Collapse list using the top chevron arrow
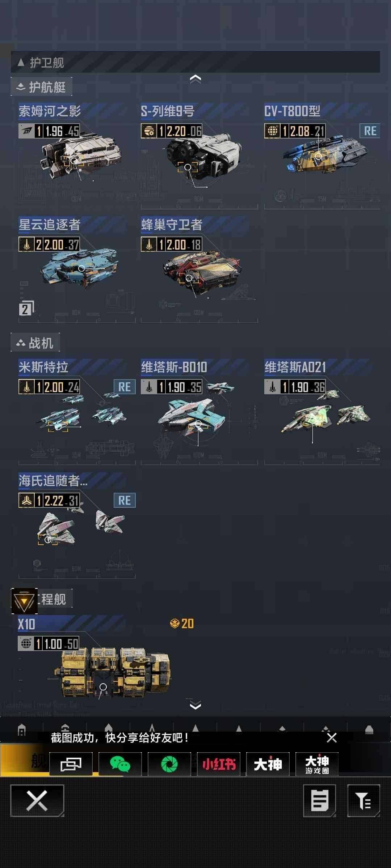The height and width of the screenshot is (868, 391). coord(195,79)
